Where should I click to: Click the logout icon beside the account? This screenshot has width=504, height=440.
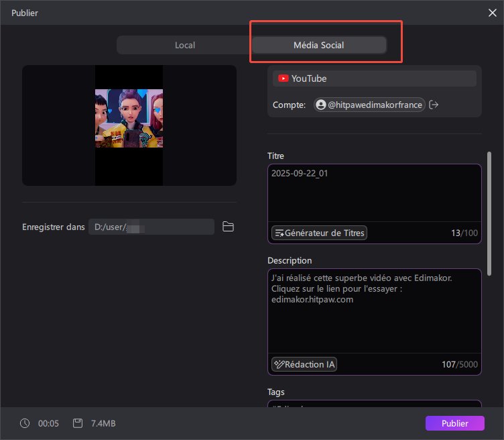(x=434, y=105)
